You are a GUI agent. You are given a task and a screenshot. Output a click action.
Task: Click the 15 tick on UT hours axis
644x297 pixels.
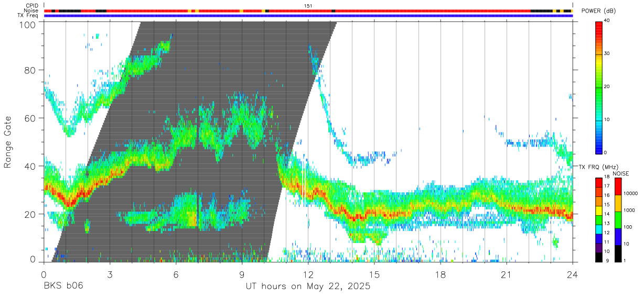[x=374, y=274]
